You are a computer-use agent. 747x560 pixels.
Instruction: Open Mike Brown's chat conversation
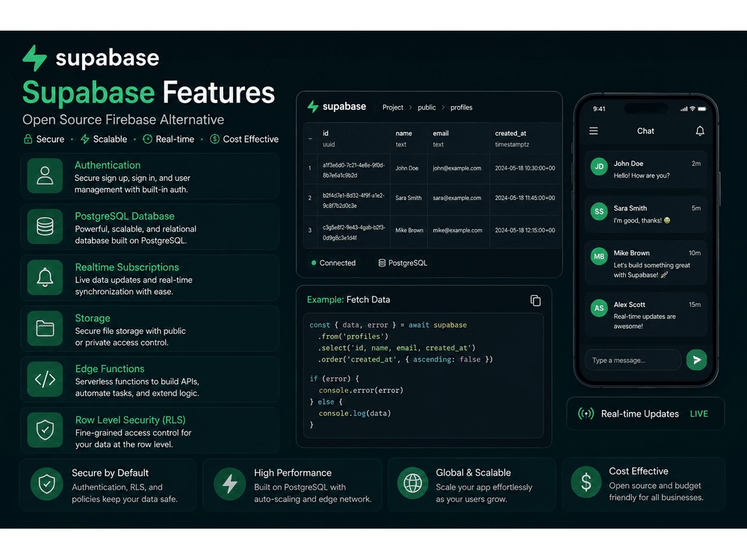[x=645, y=264]
